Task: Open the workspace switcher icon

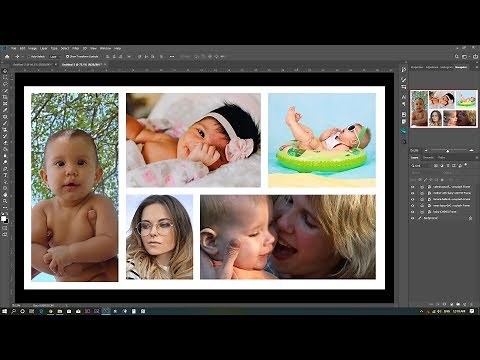Action: pos(465,57)
